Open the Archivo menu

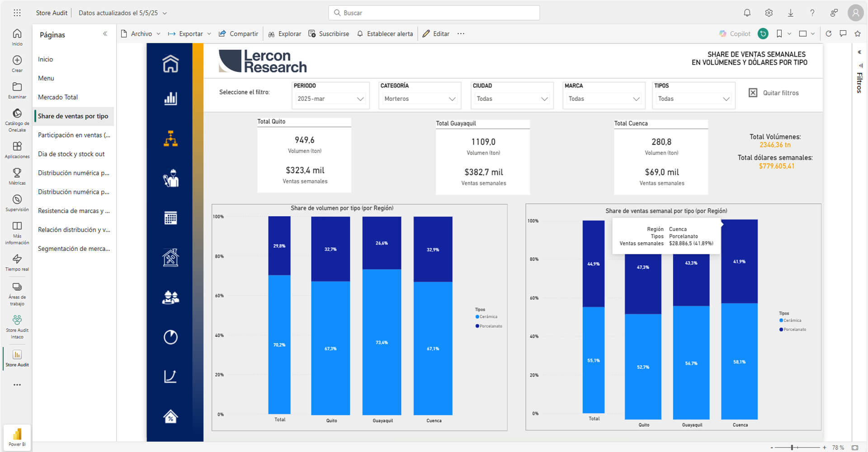point(141,33)
